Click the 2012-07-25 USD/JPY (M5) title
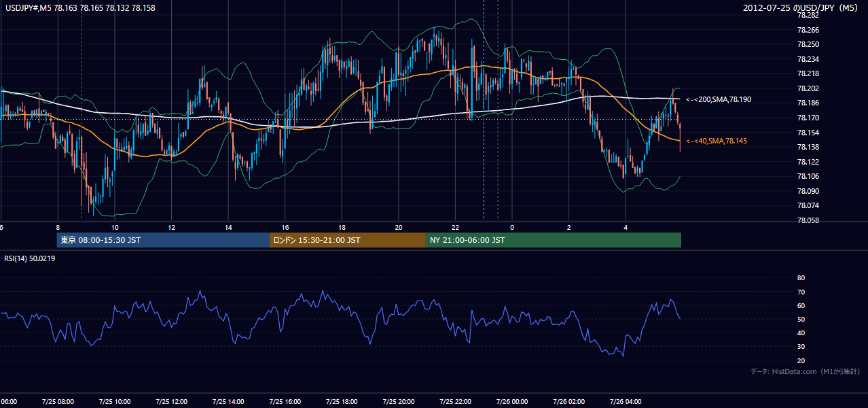Viewport: 868px width, 408px height. [801, 8]
